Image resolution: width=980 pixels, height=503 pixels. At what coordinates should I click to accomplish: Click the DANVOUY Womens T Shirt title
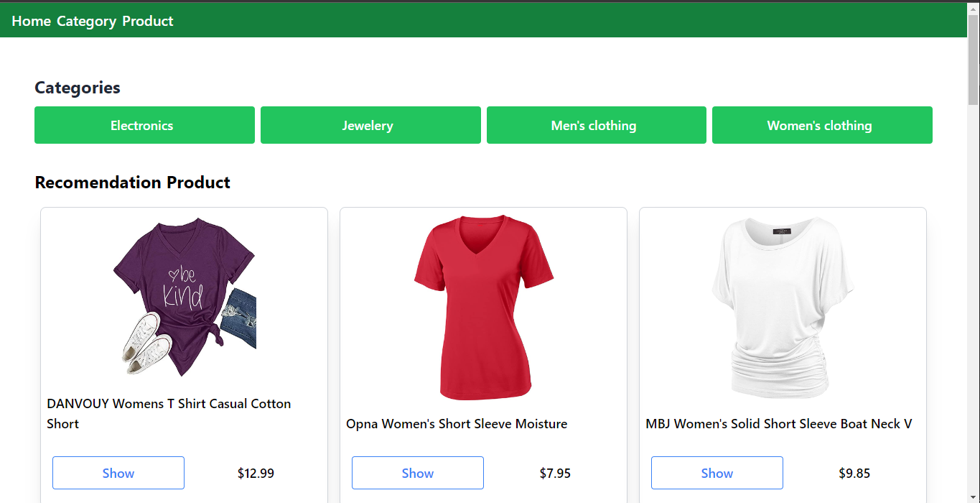point(169,413)
